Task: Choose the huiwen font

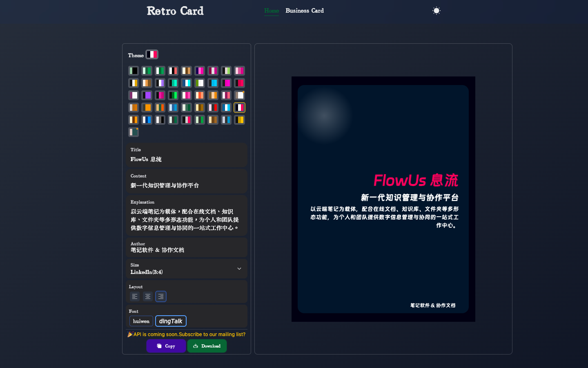Action: 141,321
